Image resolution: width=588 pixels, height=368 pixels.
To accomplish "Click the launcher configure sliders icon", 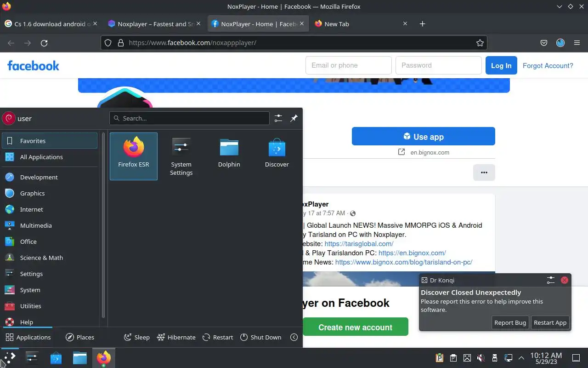I will tap(278, 118).
